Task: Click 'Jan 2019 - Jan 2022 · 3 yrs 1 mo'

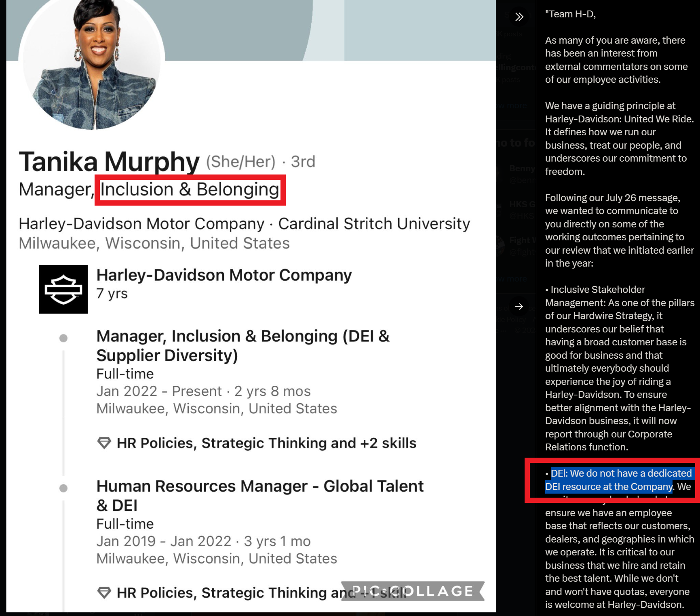Action: (x=203, y=541)
